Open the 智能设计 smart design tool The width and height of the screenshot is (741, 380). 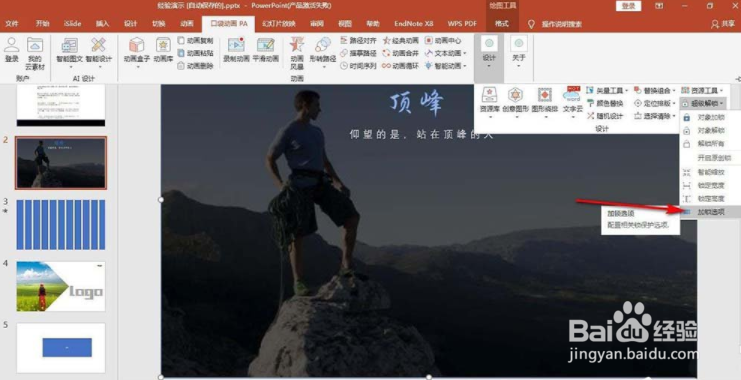pyautogui.click(x=99, y=53)
